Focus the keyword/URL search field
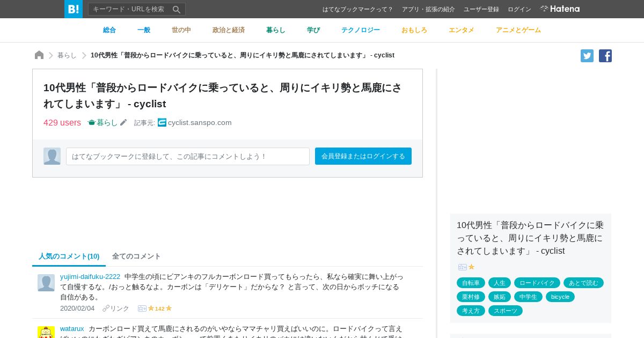Screen dimensions: 644x338 (130, 9)
